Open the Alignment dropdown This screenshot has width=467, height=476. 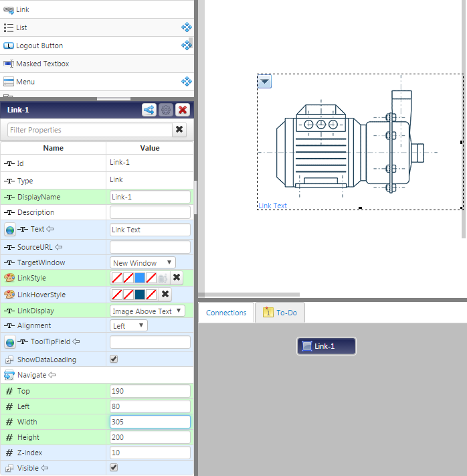pyautogui.click(x=128, y=326)
